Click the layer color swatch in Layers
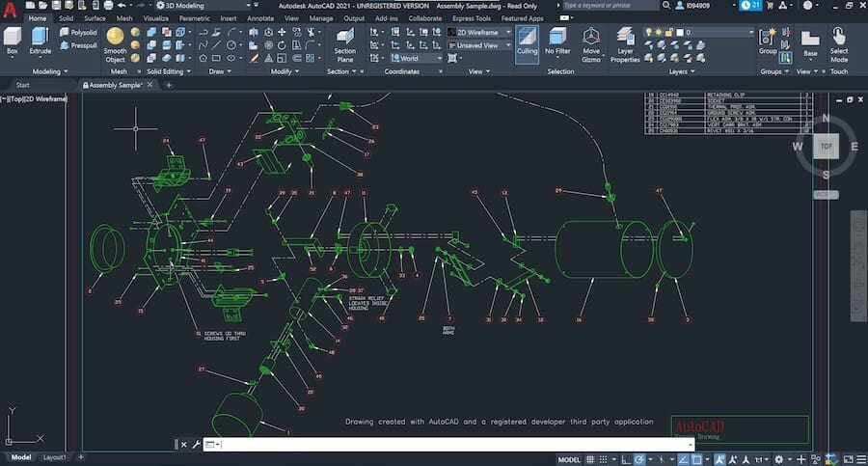 point(679,32)
